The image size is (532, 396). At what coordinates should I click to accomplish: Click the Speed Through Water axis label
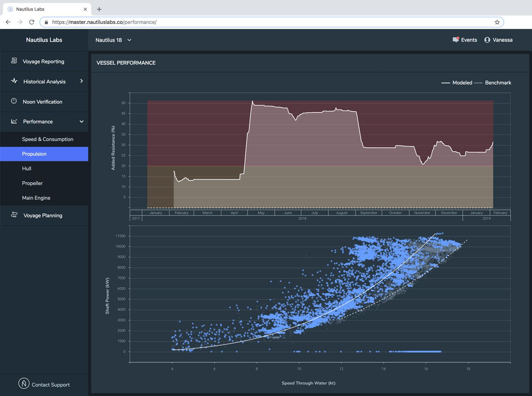(x=309, y=383)
